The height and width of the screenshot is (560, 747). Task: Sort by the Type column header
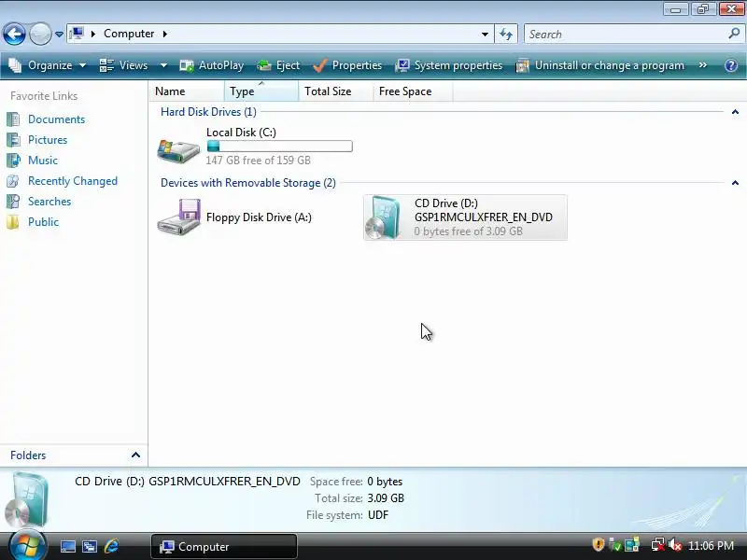point(261,91)
